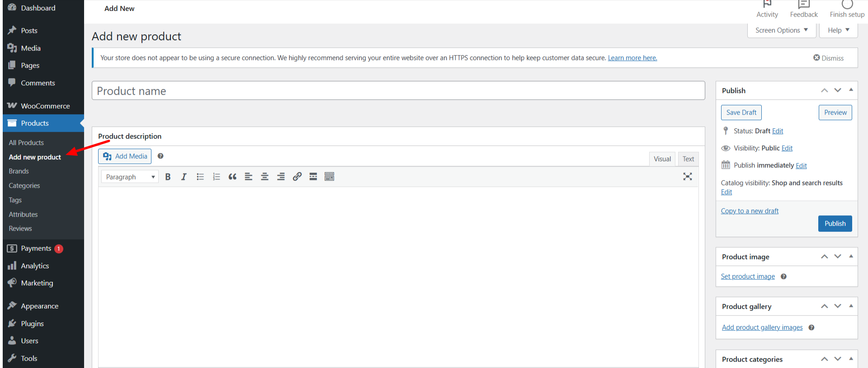This screenshot has height=368, width=868.
Task: Open the Paragraph format dropdown
Action: [x=130, y=177]
